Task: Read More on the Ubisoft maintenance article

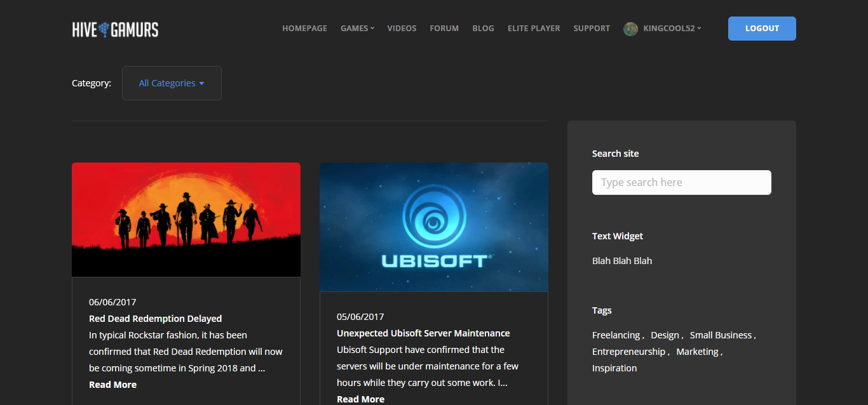Action: [x=360, y=399]
